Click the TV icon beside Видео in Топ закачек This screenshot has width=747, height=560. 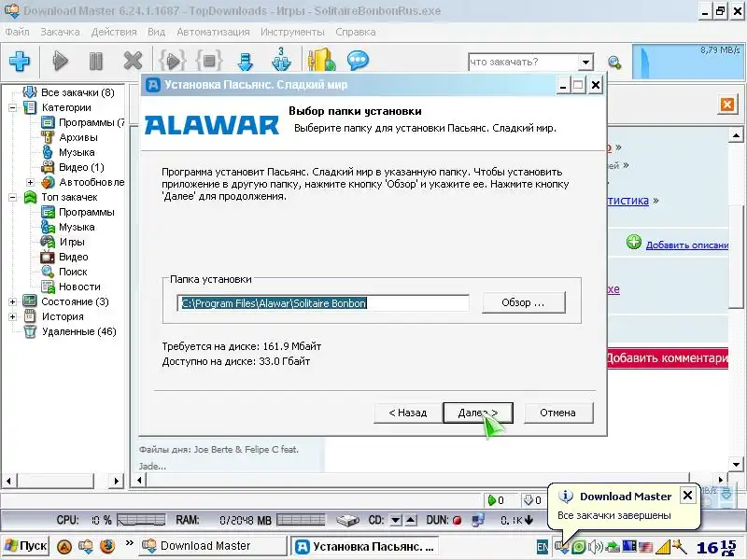[x=48, y=257]
